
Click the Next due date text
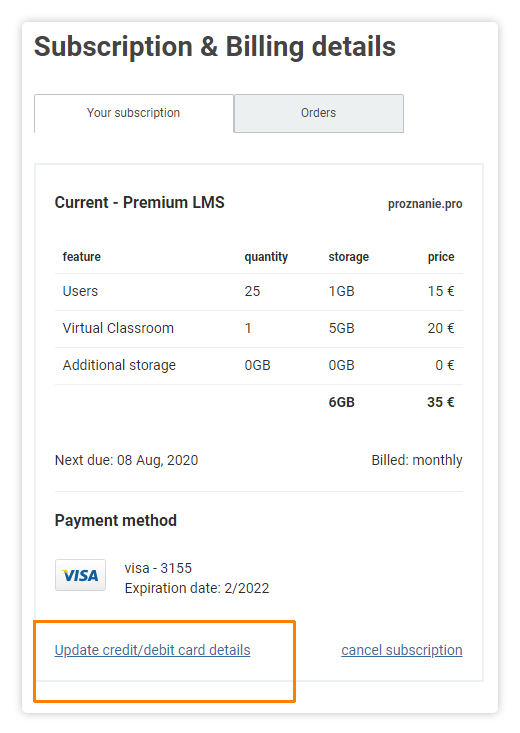pos(126,460)
